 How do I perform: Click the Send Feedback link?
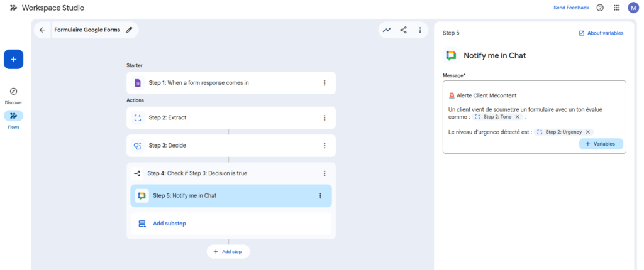tap(571, 8)
